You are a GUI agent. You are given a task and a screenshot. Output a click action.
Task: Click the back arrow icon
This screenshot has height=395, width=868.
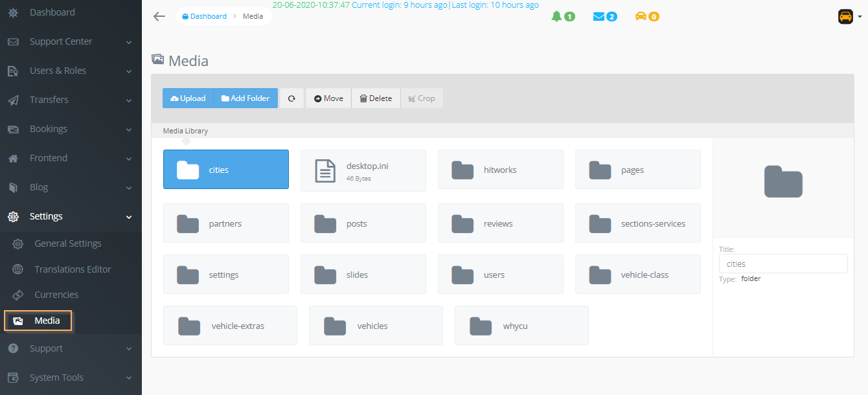pos(159,16)
